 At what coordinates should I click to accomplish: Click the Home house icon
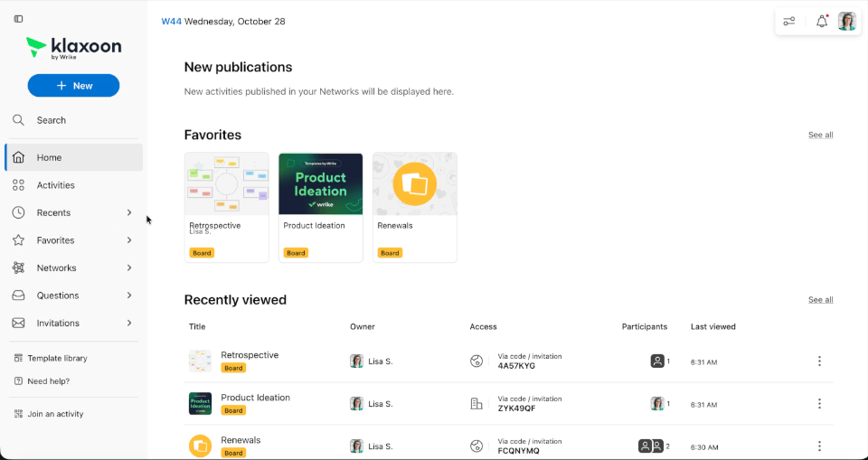tap(18, 158)
